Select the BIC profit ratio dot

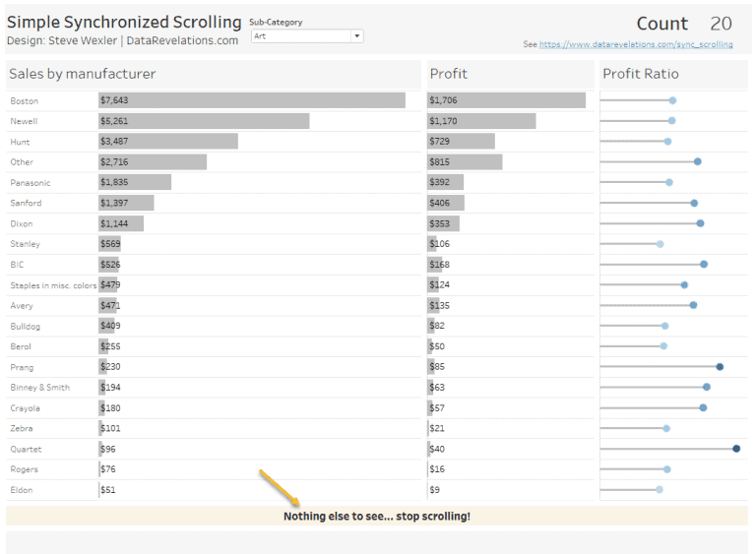coord(704,265)
